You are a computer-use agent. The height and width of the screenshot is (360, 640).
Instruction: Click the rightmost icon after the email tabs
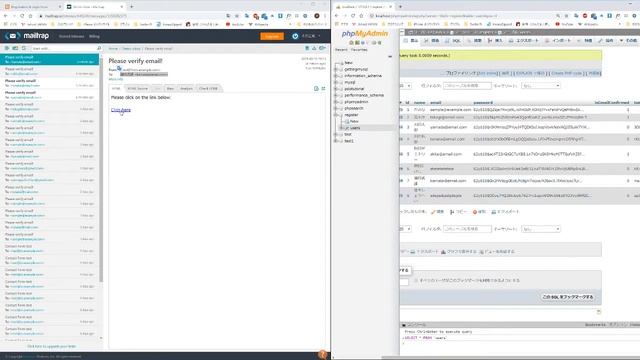323,89
